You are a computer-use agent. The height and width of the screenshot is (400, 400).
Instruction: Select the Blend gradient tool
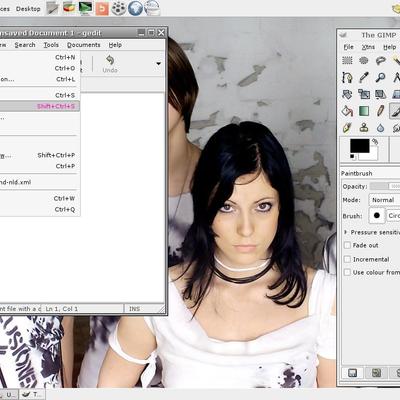tap(364, 111)
